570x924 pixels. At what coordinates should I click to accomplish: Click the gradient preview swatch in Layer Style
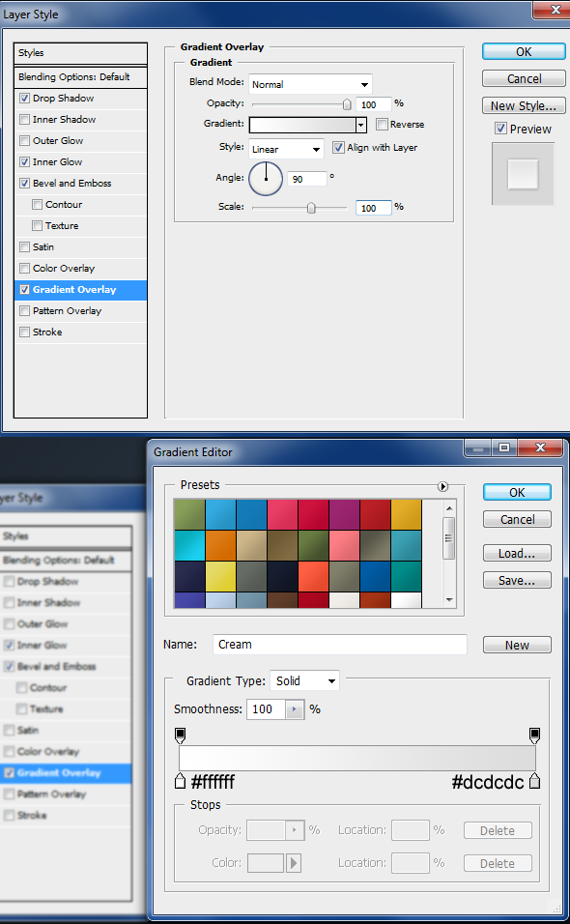point(302,125)
